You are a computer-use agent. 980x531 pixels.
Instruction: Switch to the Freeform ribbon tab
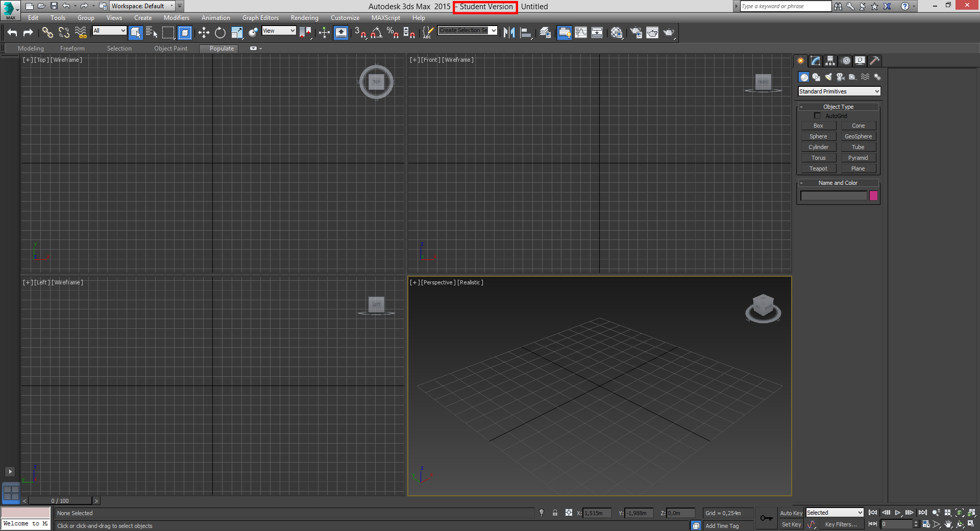point(72,49)
